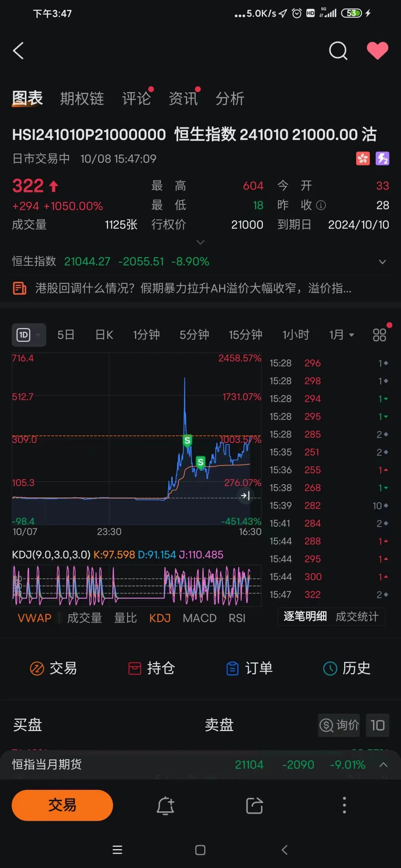Image resolution: width=401 pixels, height=868 pixels.
Task: Add a price alert with bell icon
Action: [x=166, y=805]
